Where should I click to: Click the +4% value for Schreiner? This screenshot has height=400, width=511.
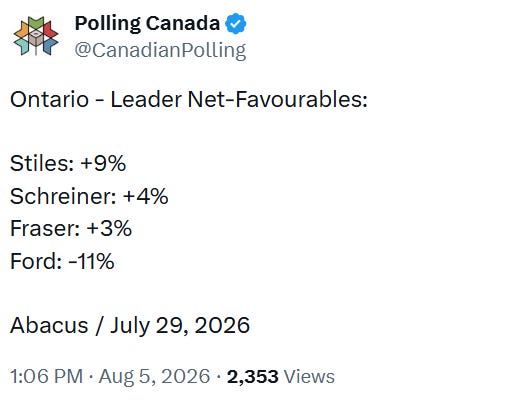(146, 196)
